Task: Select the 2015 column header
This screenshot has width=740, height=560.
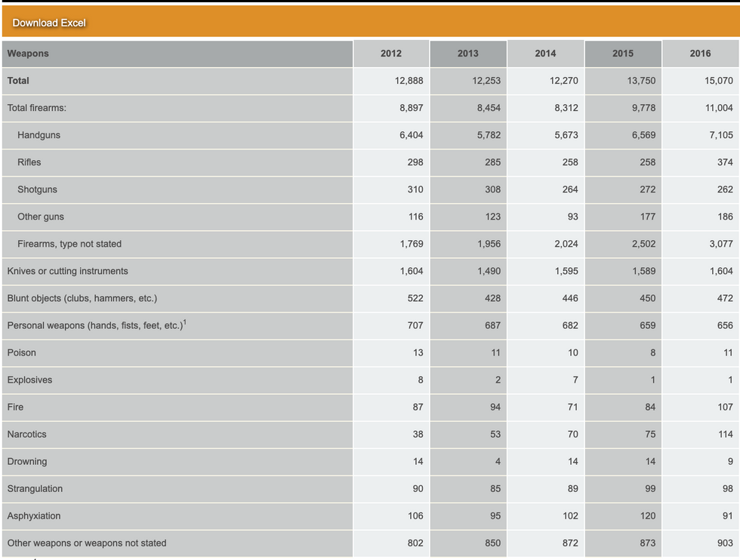Action: (x=623, y=54)
